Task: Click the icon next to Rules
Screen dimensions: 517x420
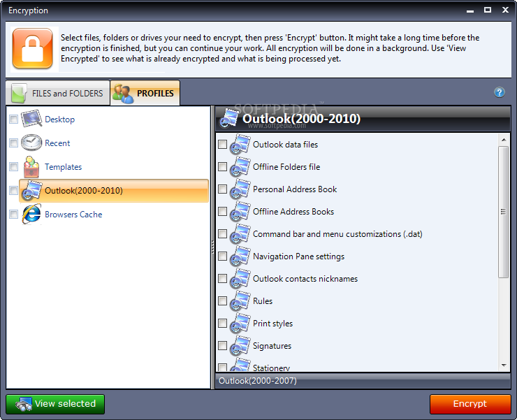Action: [240, 301]
